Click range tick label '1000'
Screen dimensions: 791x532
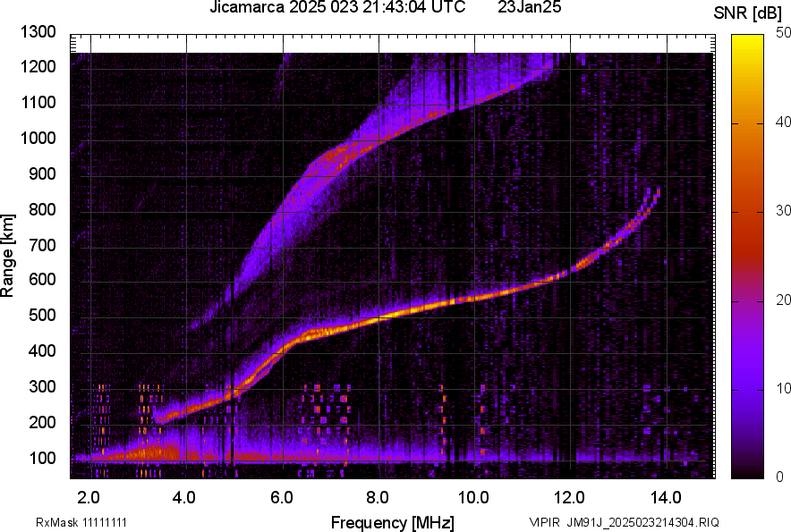click(38, 138)
